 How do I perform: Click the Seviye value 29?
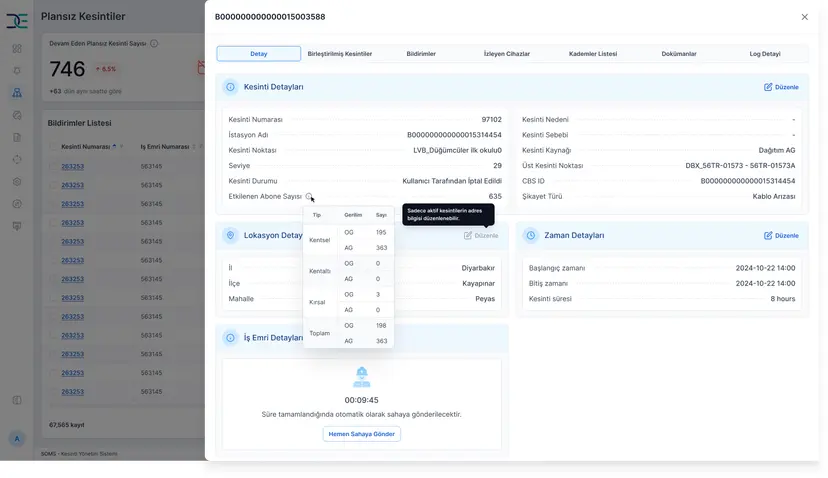pyautogui.click(x=497, y=166)
